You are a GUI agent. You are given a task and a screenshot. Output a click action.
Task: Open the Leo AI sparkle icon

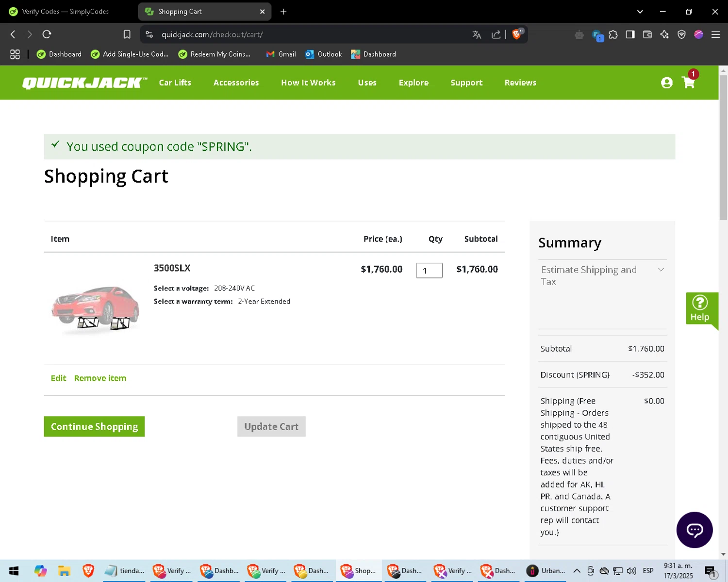(664, 34)
